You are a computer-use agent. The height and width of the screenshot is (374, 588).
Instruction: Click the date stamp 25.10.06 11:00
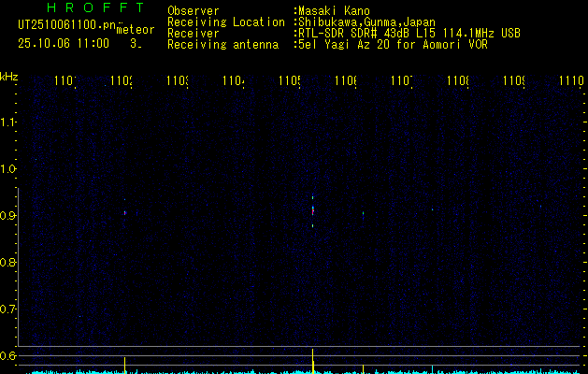pyautogui.click(x=64, y=43)
